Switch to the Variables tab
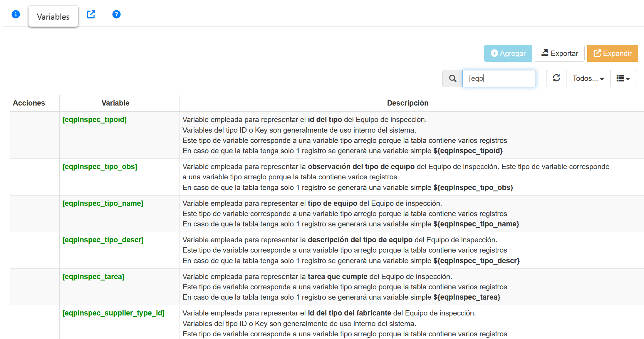The height and width of the screenshot is (339, 644). click(x=53, y=17)
